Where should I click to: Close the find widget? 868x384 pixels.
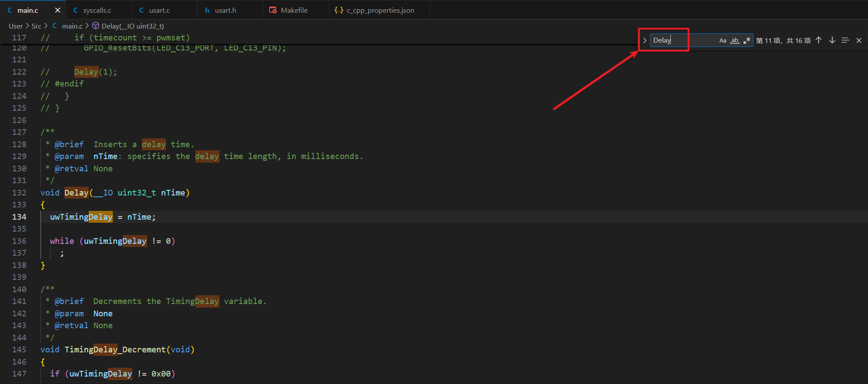(859, 40)
